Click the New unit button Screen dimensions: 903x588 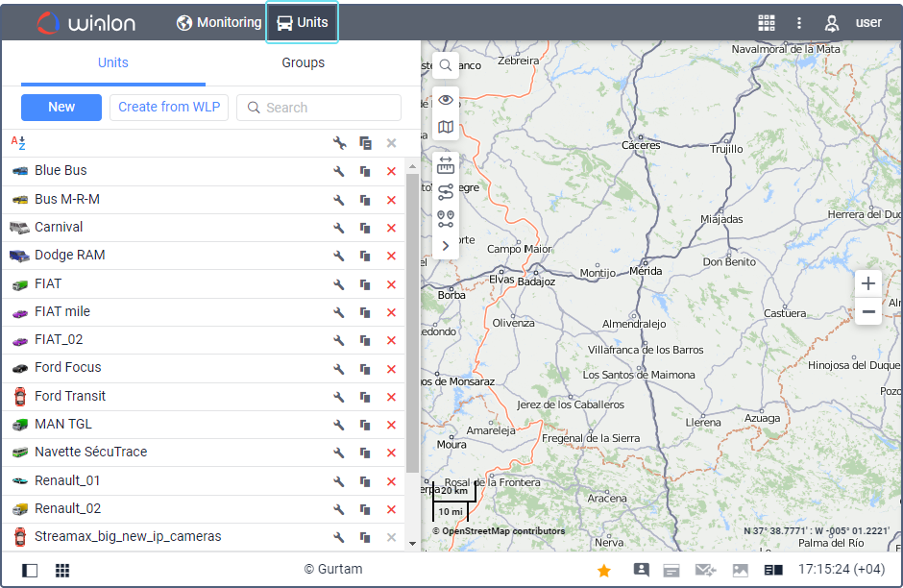tap(61, 107)
